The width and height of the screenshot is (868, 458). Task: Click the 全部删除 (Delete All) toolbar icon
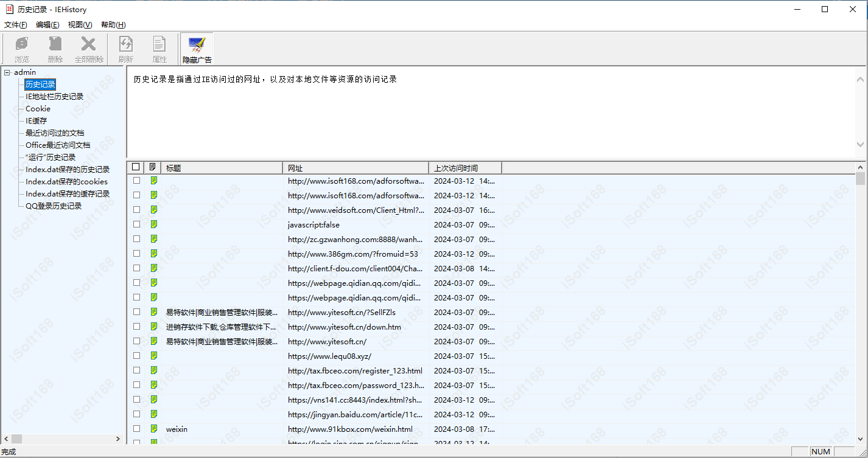(x=89, y=48)
